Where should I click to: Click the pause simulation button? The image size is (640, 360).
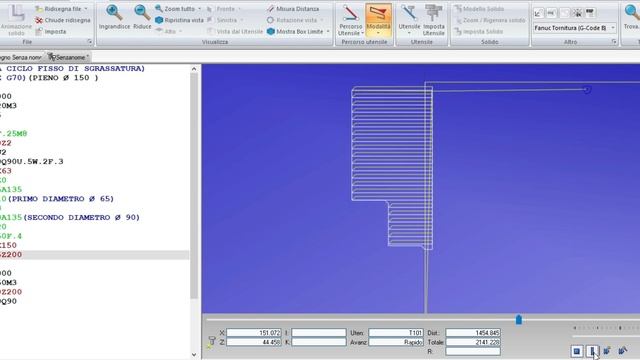592,351
